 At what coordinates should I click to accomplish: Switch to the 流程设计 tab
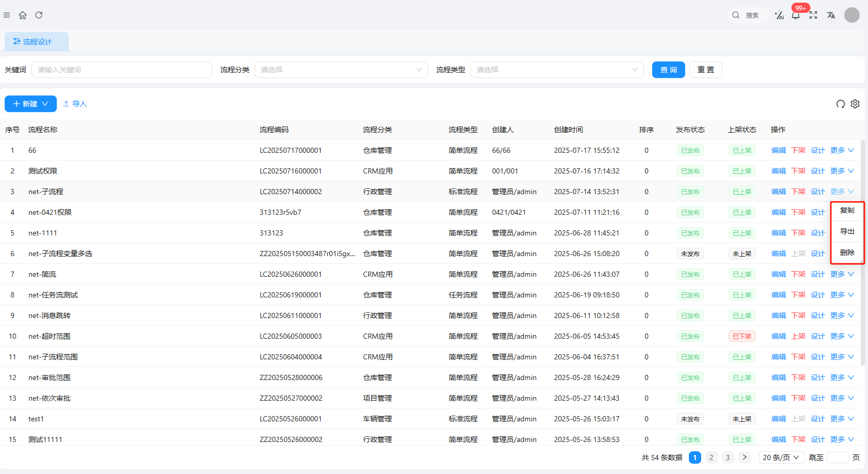37,42
